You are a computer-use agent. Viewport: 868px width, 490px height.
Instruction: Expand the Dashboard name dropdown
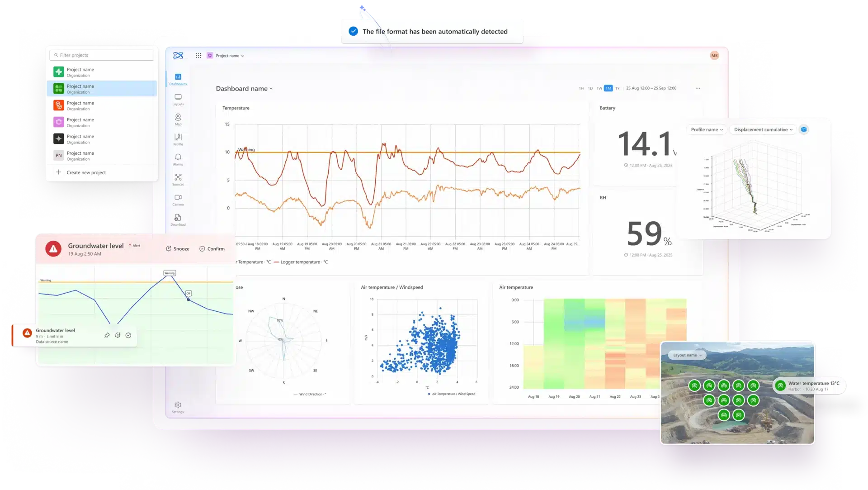coord(244,89)
